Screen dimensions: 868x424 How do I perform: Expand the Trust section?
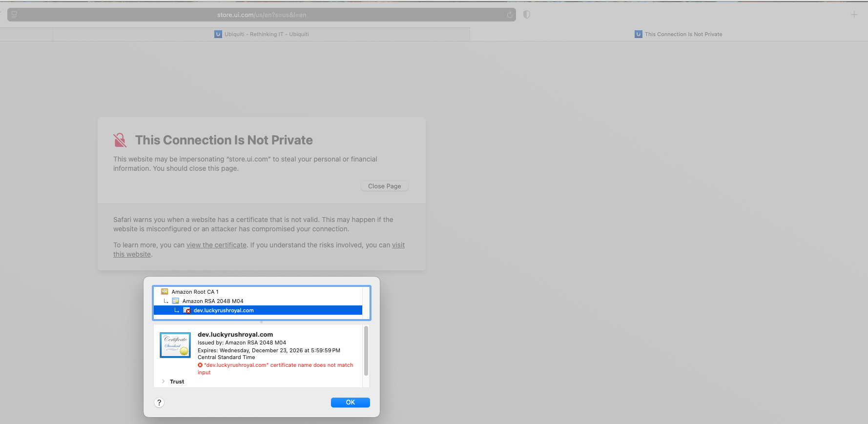pyautogui.click(x=163, y=382)
